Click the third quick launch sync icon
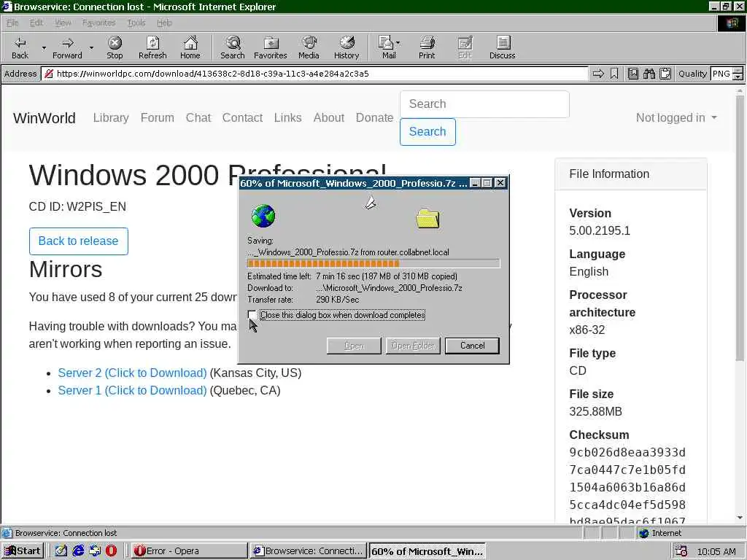This screenshot has height=560, width=747. pos(95,551)
